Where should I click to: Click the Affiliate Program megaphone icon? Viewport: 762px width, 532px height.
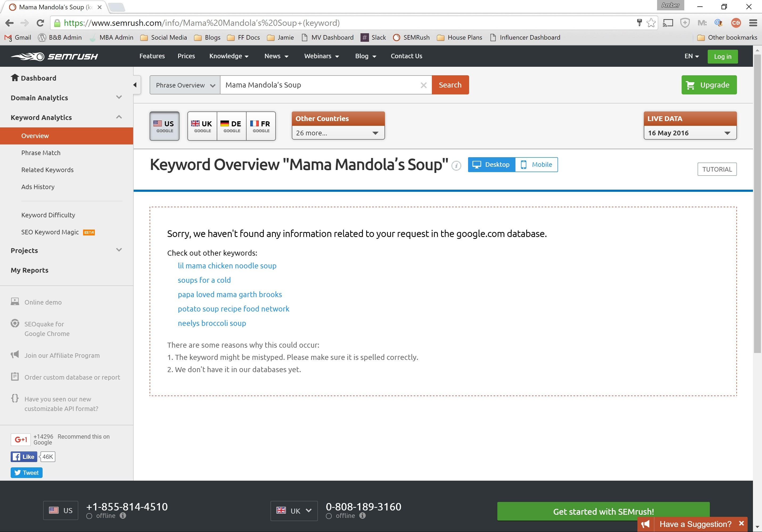15,355
